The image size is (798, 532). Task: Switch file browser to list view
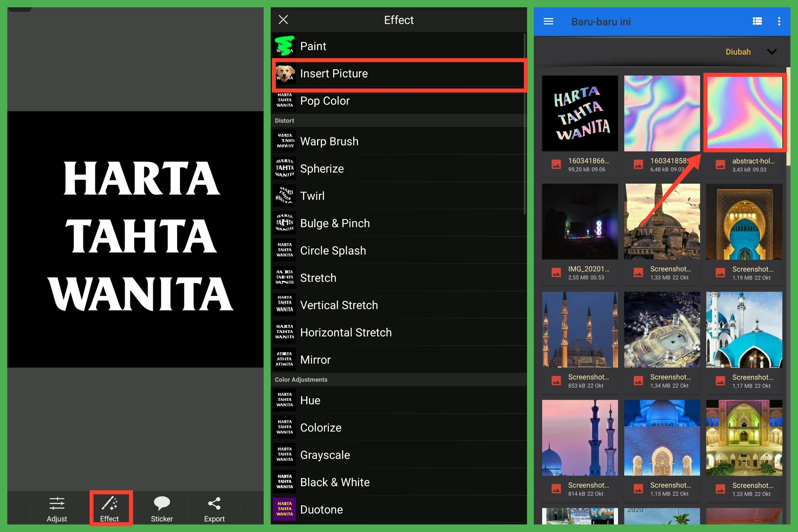pyautogui.click(x=757, y=21)
